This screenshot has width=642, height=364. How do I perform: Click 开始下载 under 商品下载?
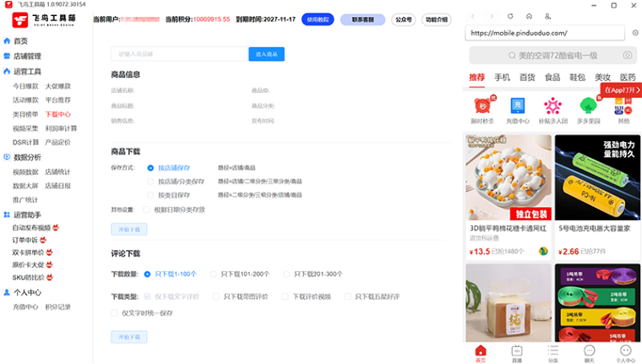129,229
